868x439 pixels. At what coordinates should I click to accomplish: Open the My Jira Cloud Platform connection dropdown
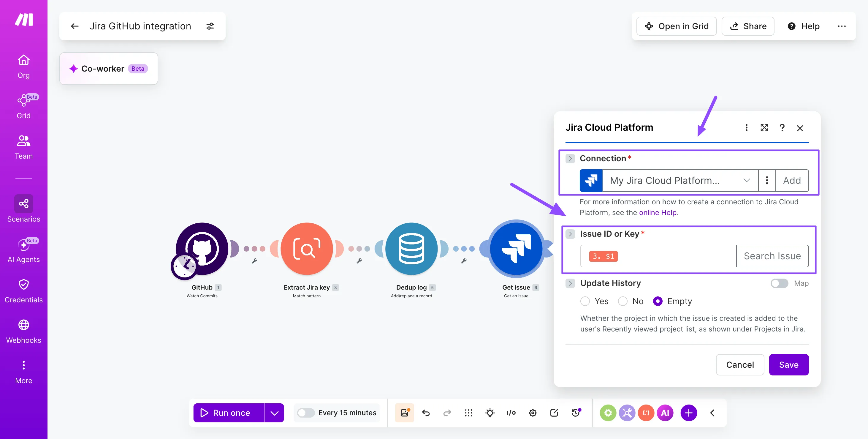point(680,180)
